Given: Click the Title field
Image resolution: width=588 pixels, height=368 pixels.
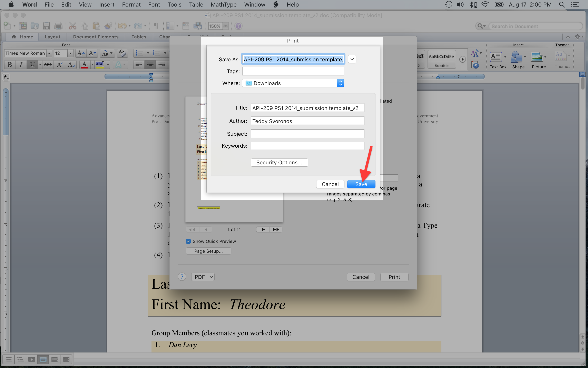Looking at the screenshot, I should tap(307, 108).
